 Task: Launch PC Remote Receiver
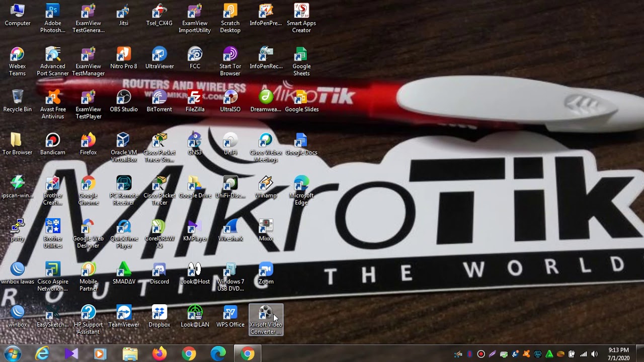click(124, 190)
